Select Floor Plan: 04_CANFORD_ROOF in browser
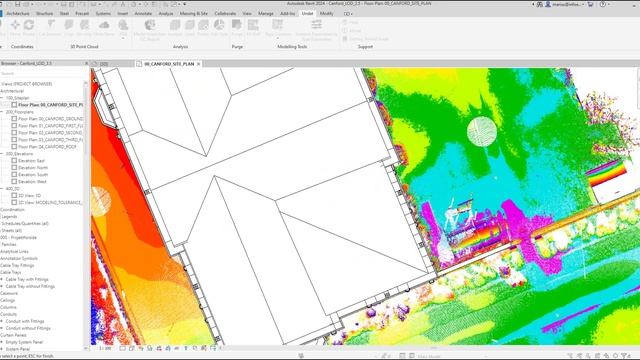The width and height of the screenshot is (640, 360). (47, 147)
